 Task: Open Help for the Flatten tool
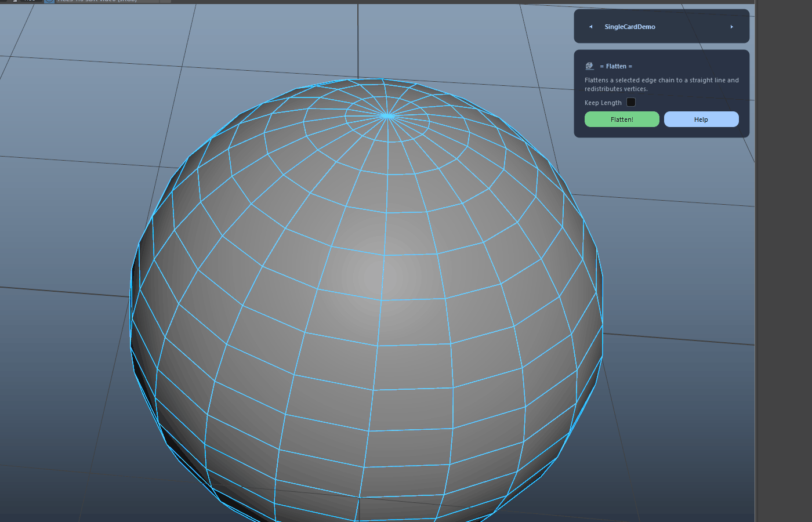701,119
